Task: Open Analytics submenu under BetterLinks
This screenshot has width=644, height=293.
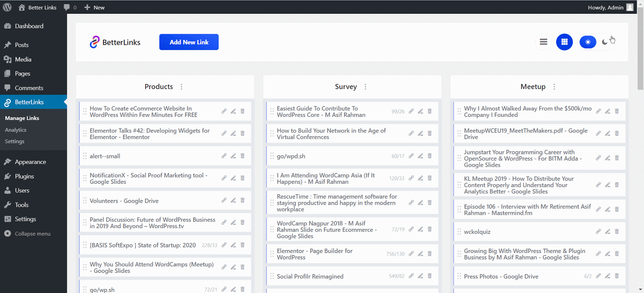Action: [16, 130]
